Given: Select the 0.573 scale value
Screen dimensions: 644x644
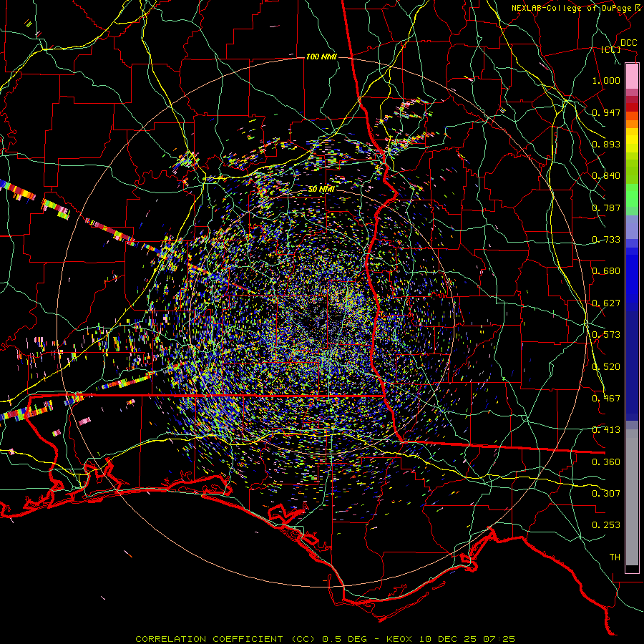Looking at the screenshot, I should [606, 335].
